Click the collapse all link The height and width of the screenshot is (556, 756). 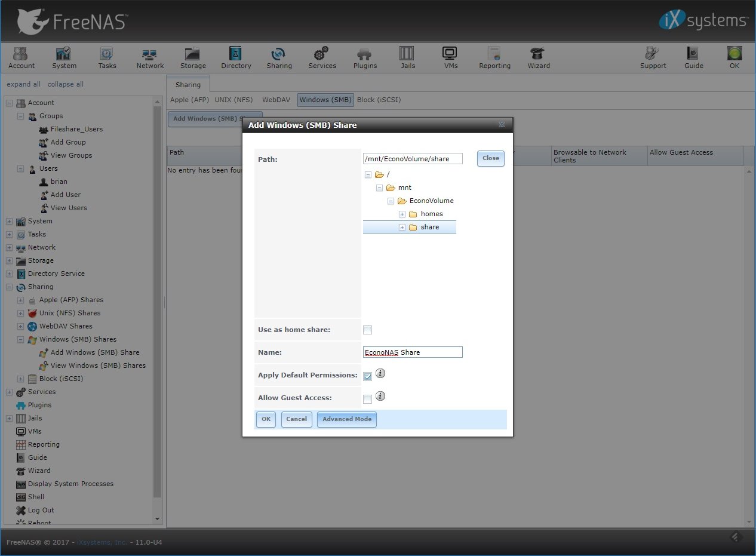coord(65,84)
